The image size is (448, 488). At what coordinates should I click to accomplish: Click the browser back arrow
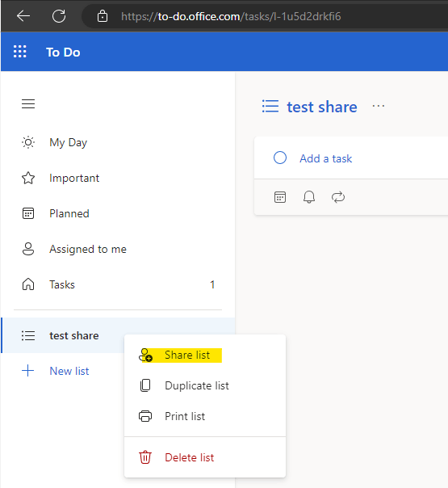point(23,16)
